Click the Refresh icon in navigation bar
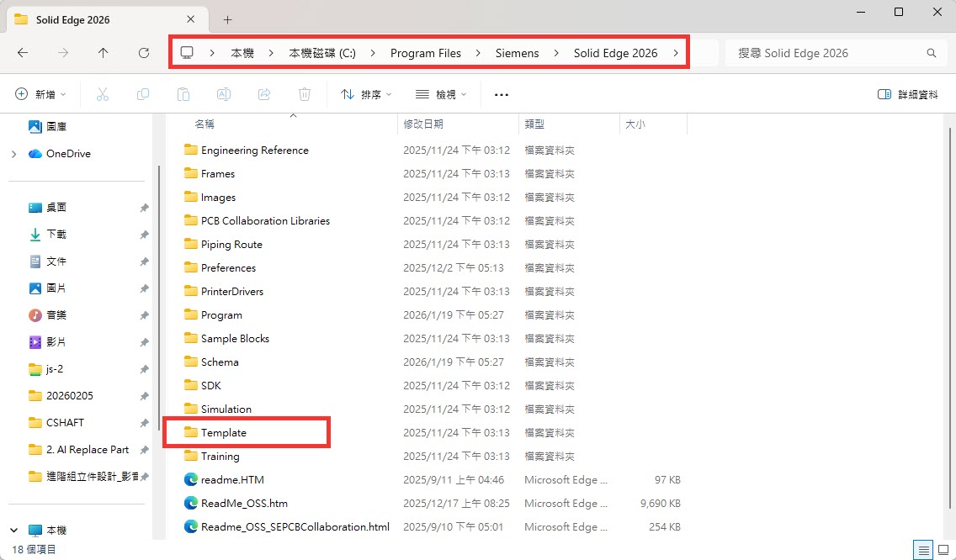Image resolution: width=956 pixels, height=560 pixels. (x=144, y=53)
